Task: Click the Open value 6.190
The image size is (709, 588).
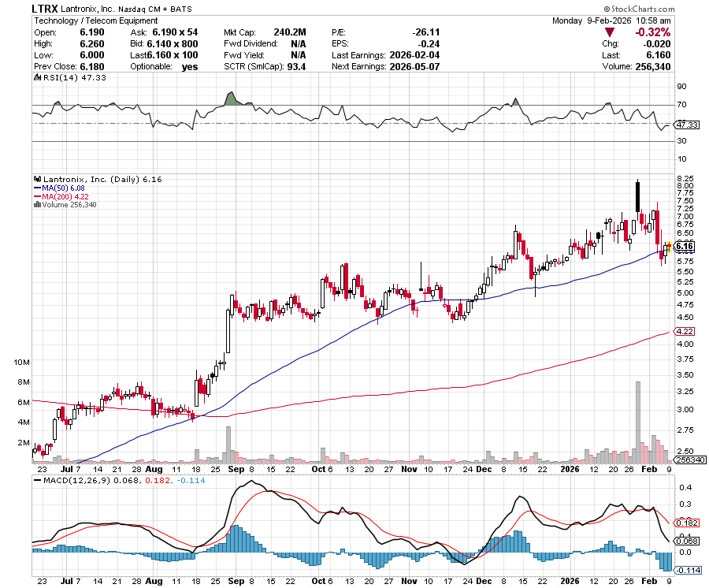Action: [92, 32]
